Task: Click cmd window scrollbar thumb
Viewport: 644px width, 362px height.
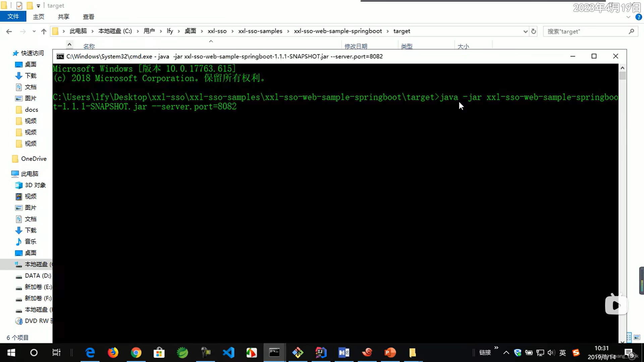Action: [623, 76]
